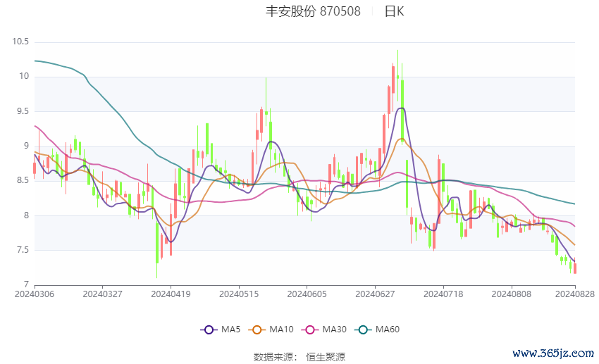599x364 pixels.
Task: Click the 数据来源: 恒生聚源 source text
Action: pyautogui.click(x=299, y=357)
